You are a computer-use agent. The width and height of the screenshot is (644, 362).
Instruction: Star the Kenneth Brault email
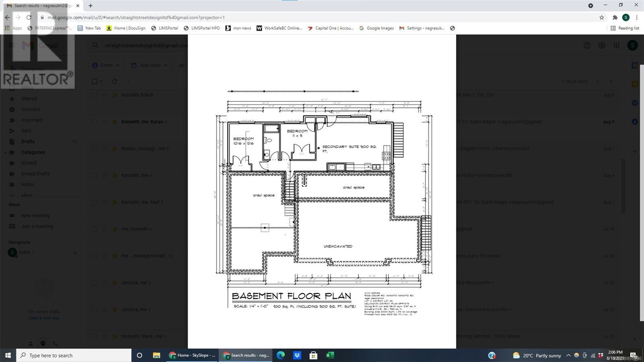[105, 95]
